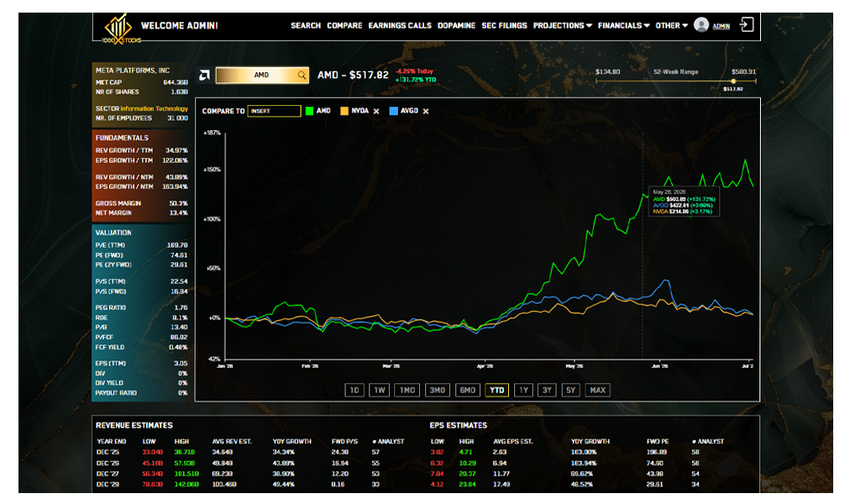850x504 pixels.
Task: Select the 1W chart range
Action: pos(380,391)
